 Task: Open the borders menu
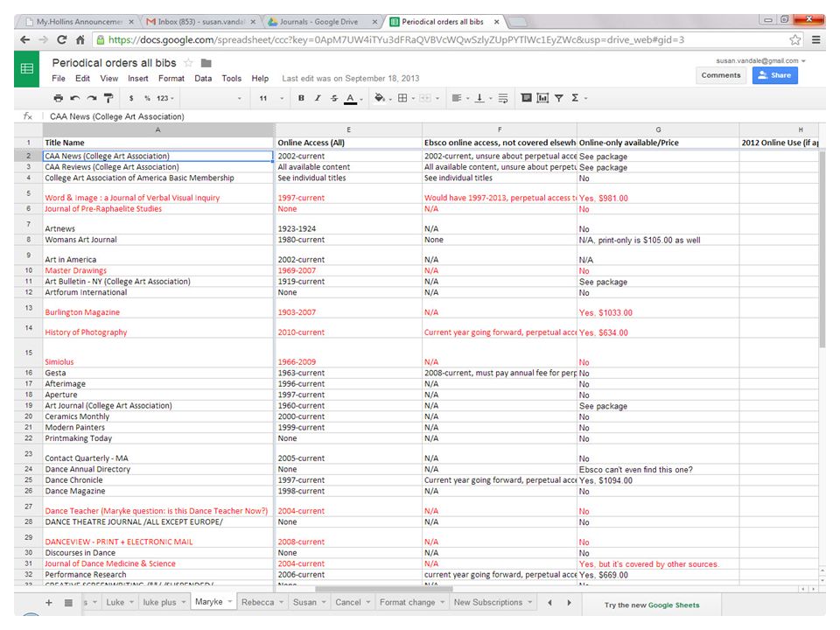pyautogui.click(x=406, y=98)
